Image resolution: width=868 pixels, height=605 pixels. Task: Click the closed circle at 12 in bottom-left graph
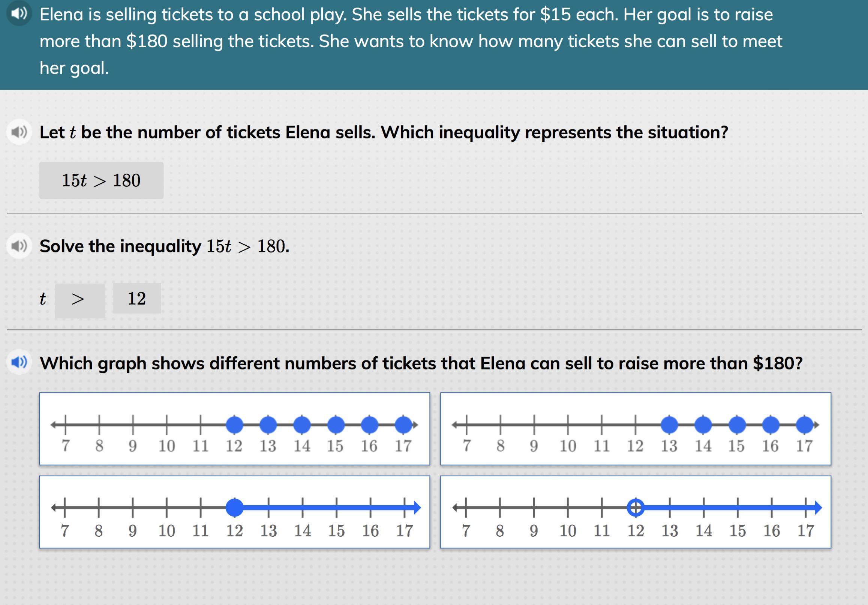point(234,507)
